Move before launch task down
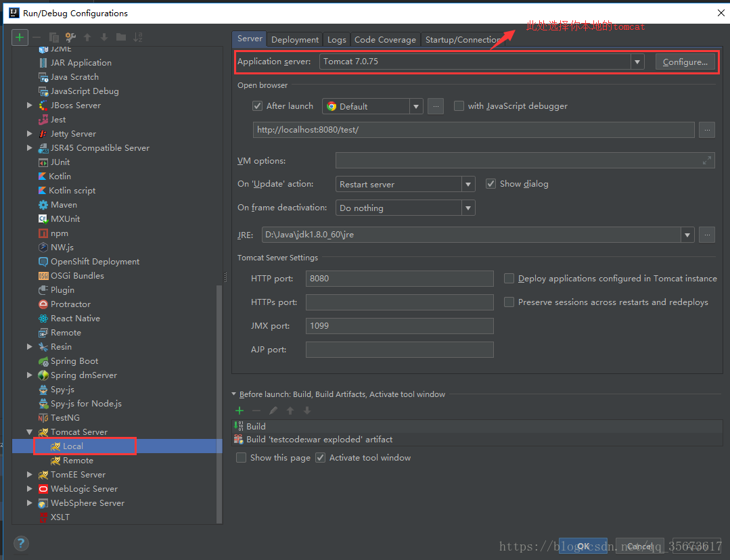 tap(306, 411)
